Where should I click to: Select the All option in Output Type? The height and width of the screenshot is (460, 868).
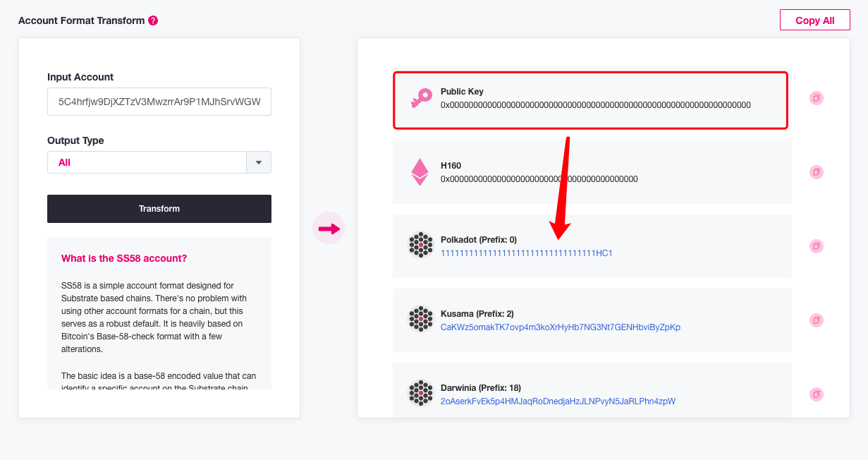click(65, 162)
